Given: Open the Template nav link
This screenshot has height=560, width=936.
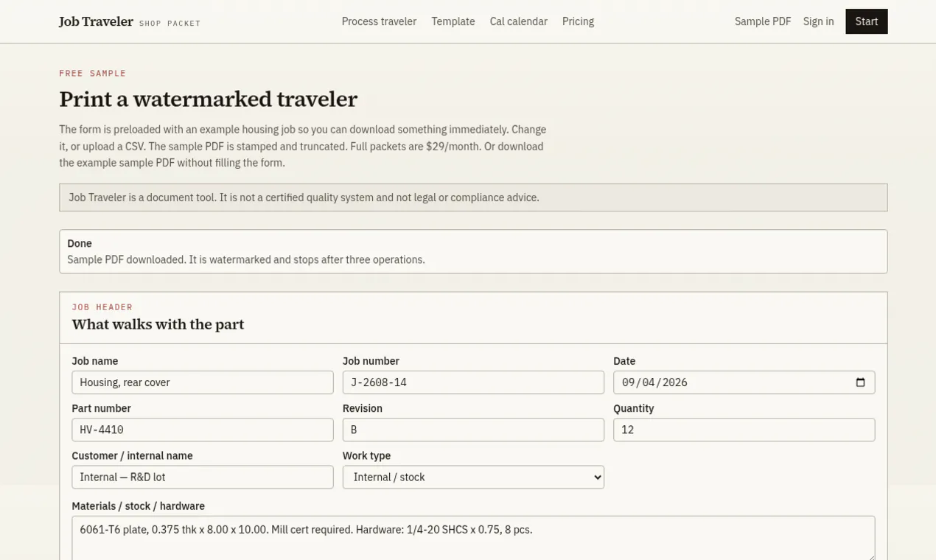Looking at the screenshot, I should click(x=453, y=21).
